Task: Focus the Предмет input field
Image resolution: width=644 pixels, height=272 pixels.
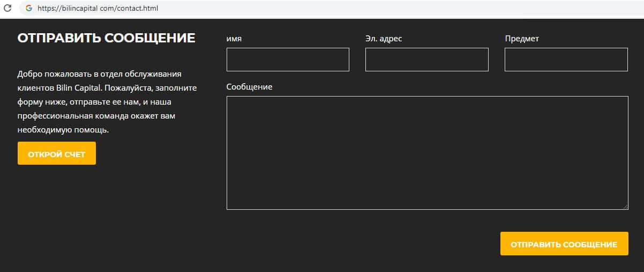Action: pyautogui.click(x=566, y=60)
